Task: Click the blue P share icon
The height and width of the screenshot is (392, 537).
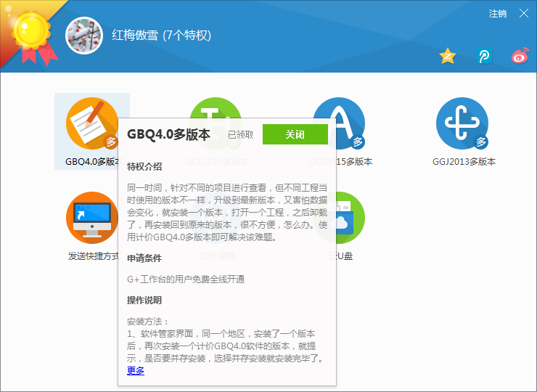Action: click(484, 56)
